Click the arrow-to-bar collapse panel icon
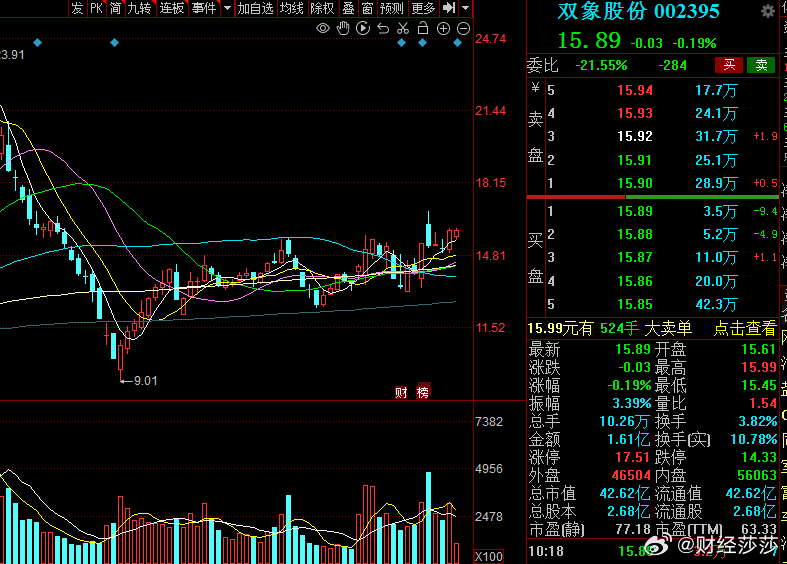The width and height of the screenshot is (787, 564). click(x=449, y=8)
